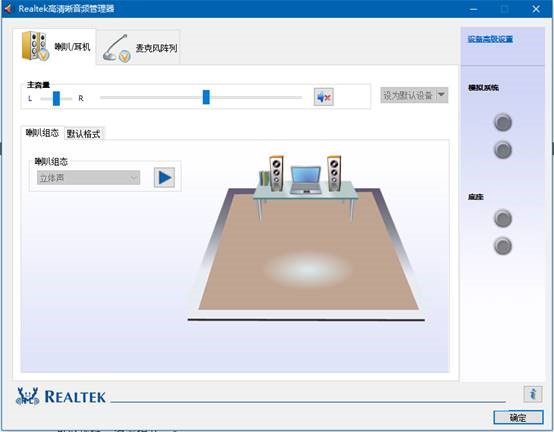The width and height of the screenshot is (554, 432).
Task: Click the 确定 button
Action: click(518, 418)
